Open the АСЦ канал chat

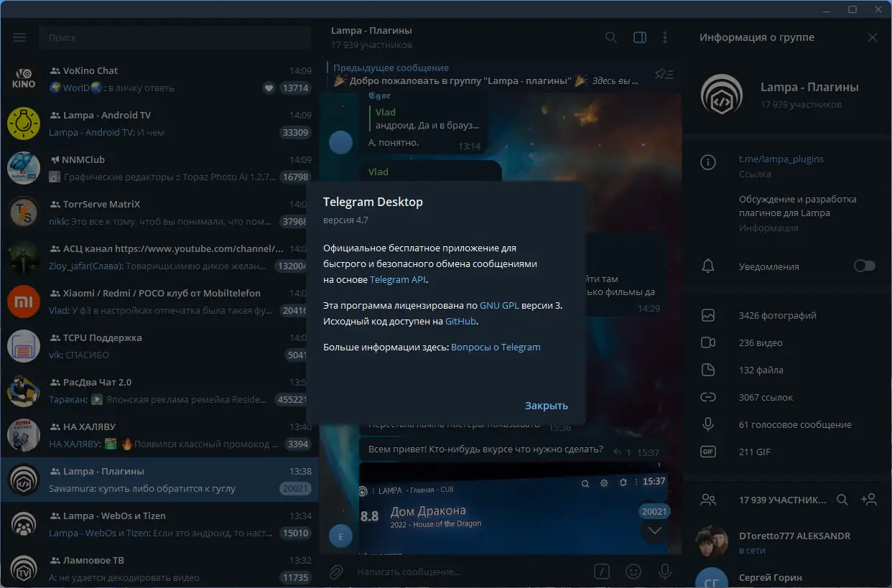[159, 257]
